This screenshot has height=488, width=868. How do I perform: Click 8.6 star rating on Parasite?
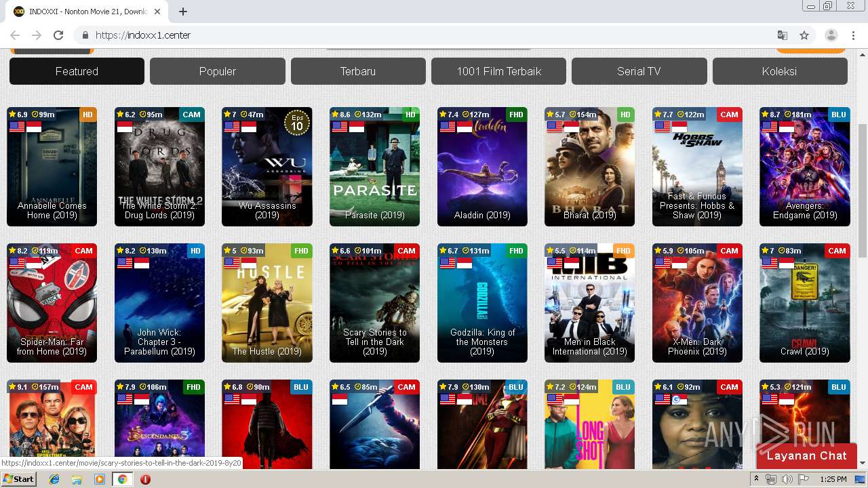point(341,115)
